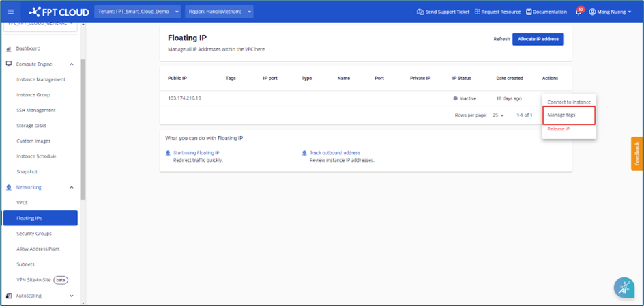The height and width of the screenshot is (306, 644).
Task: Open the Tenant dropdown selector
Action: (x=138, y=12)
